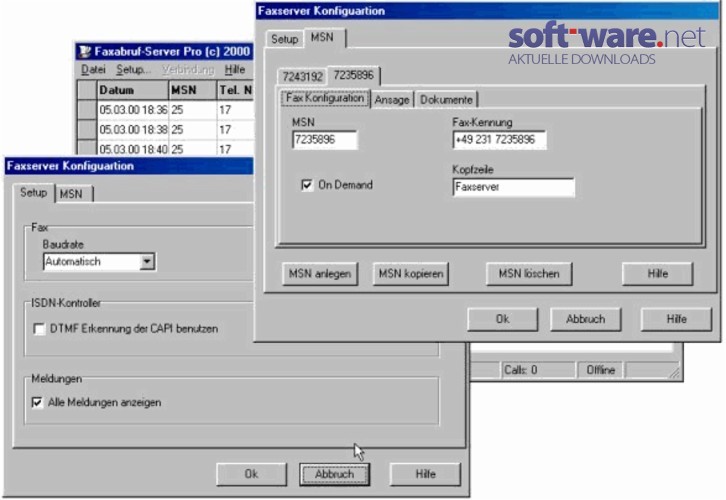Select Setup tab in the lower-left dialog
This screenshot has width=726, height=500.
33,193
